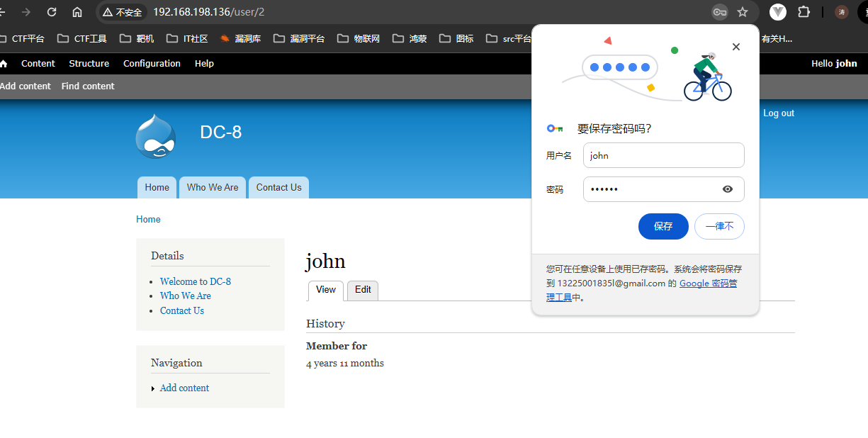Open the 漏洞平台 bookmark folder
Viewport: 868px width, 438px height.
299,39
